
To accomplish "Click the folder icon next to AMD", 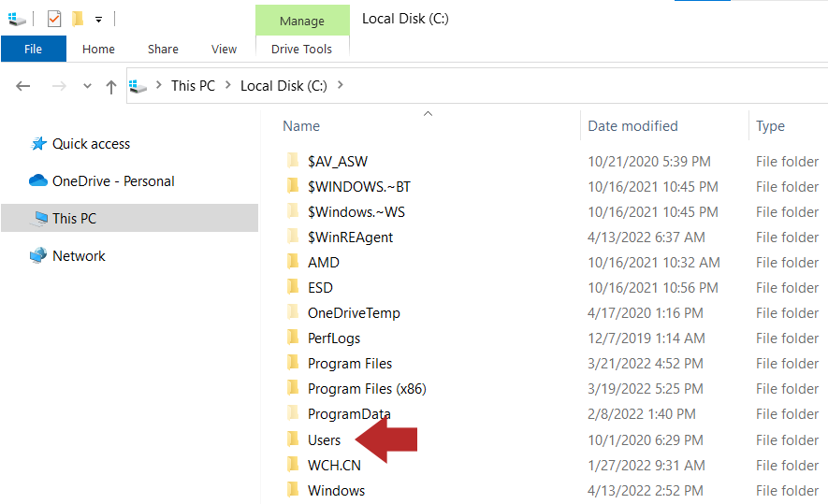I will (x=293, y=261).
